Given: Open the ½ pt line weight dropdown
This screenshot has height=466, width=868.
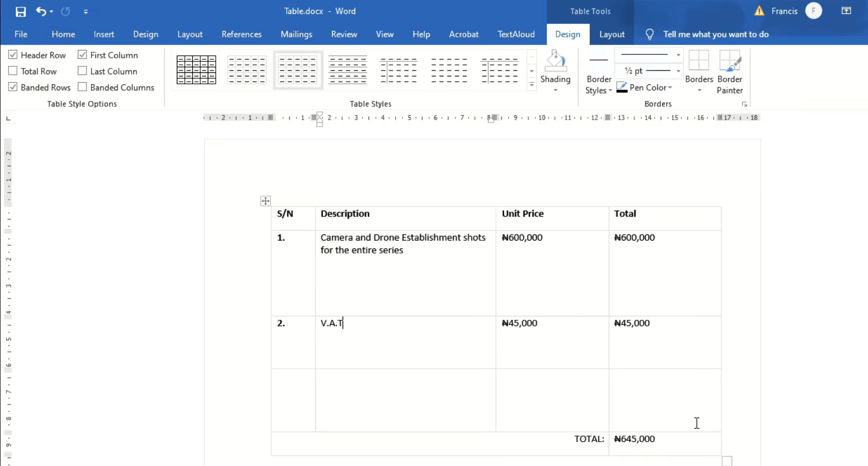Looking at the screenshot, I should point(678,71).
